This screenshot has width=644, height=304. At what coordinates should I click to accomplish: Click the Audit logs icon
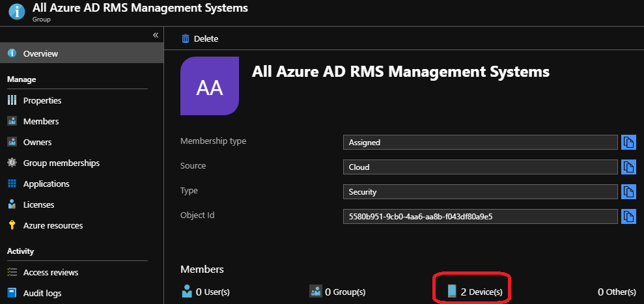pos(12,293)
